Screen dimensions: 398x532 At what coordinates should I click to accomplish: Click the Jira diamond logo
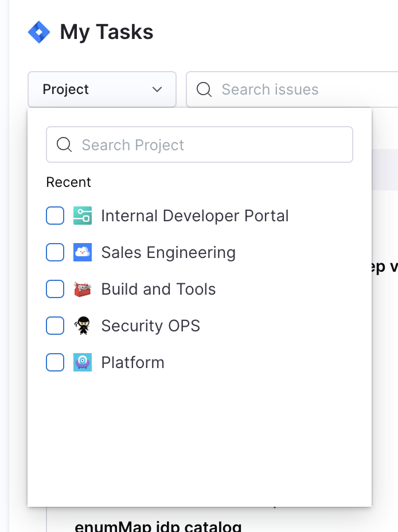[x=39, y=32]
